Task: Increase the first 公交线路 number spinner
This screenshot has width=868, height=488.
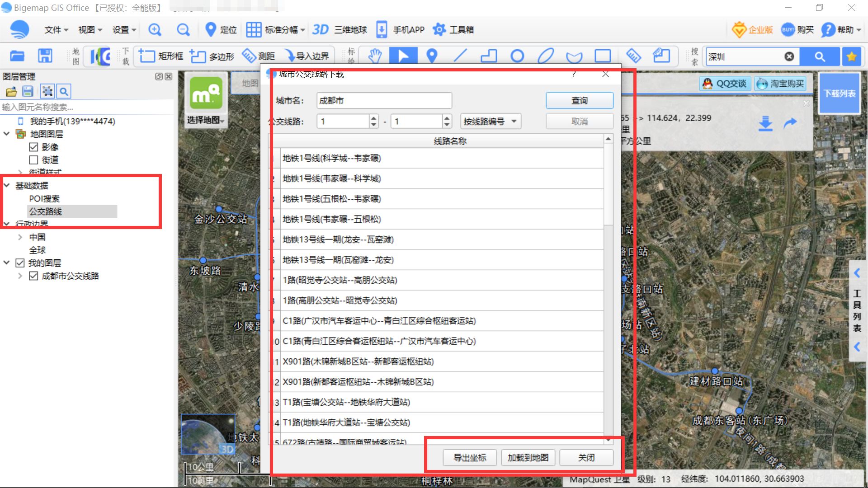Action: pos(373,118)
